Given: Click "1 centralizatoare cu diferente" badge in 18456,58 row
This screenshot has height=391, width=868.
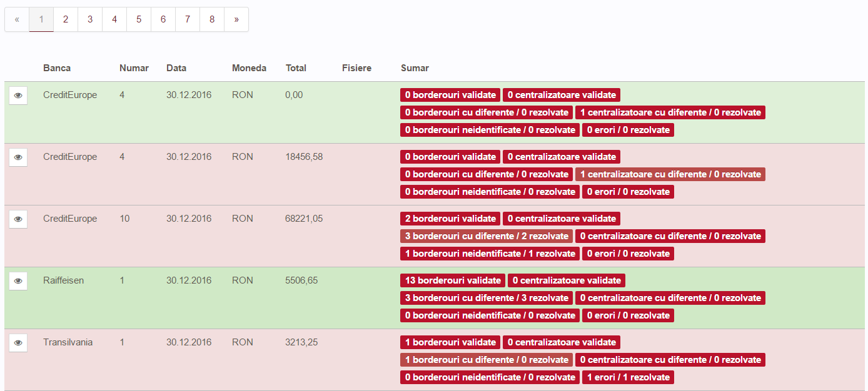Looking at the screenshot, I should 670,174.
